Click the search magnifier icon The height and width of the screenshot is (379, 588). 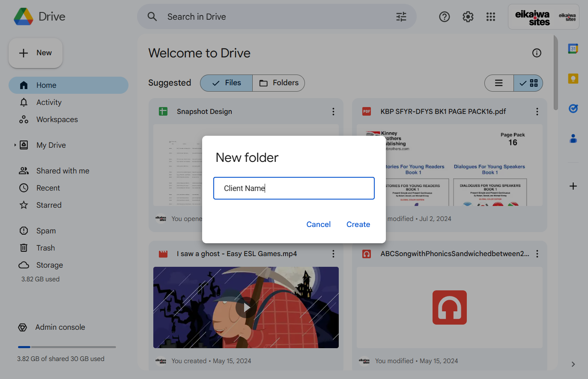coord(152,17)
